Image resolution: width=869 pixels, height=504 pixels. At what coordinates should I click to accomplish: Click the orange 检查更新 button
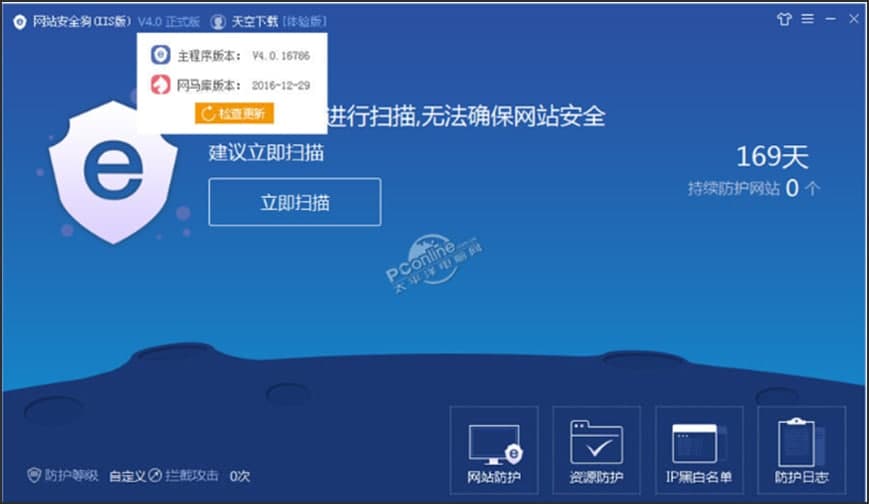pos(234,114)
